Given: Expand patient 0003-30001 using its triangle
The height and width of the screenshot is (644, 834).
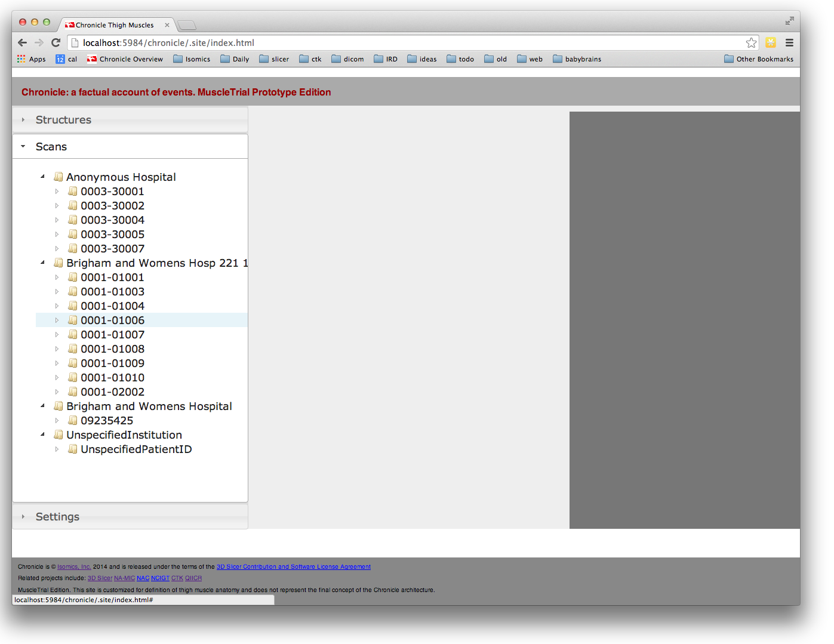Looking at the screenshot, I should coord(57,192).
